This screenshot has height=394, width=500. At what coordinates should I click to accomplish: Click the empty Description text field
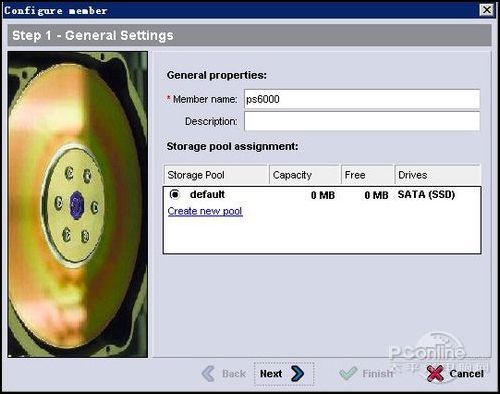362,121
